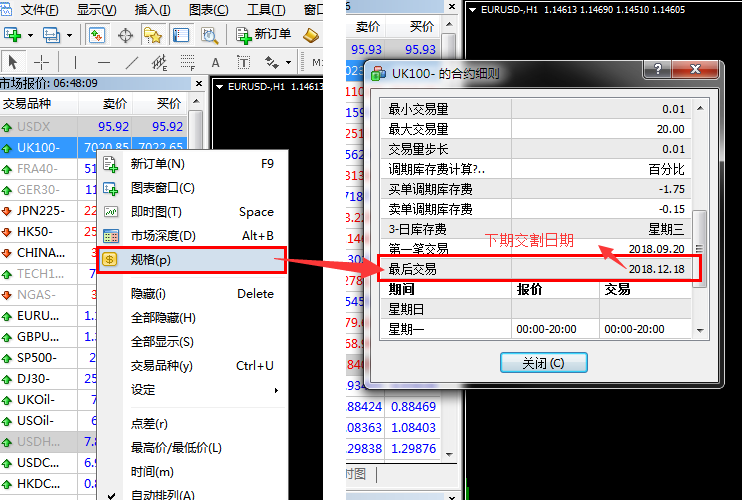Toggle the Market Watch window icon

point(97,35)
